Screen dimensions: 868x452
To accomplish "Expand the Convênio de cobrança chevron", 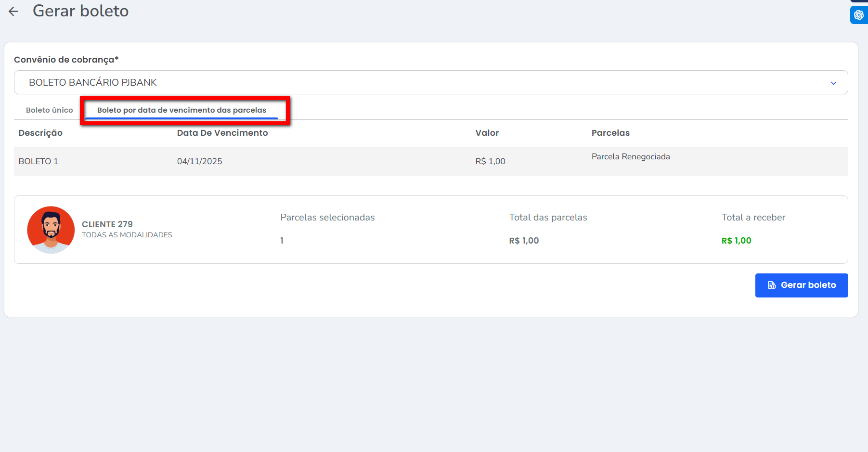I will (833, 83).
